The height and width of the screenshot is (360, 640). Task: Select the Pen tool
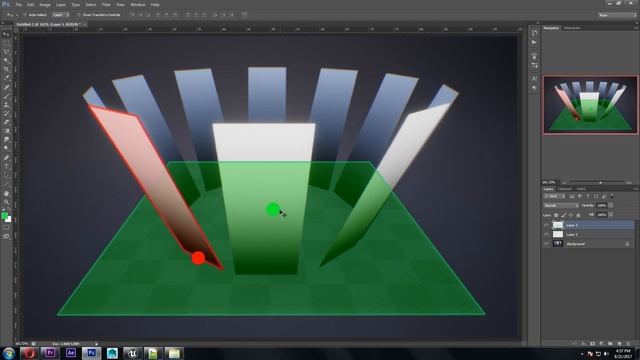[x=6, y=158]
